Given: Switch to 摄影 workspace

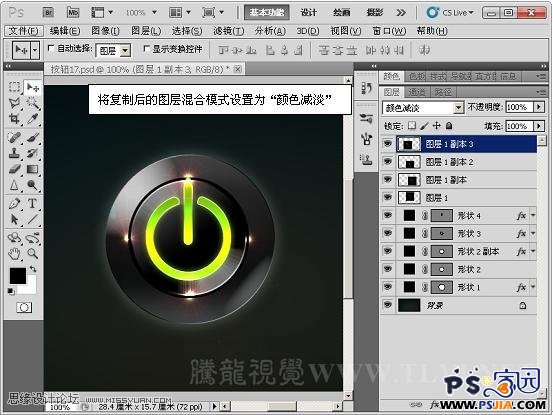Looking at the screenshot, I should click(375, 13).
